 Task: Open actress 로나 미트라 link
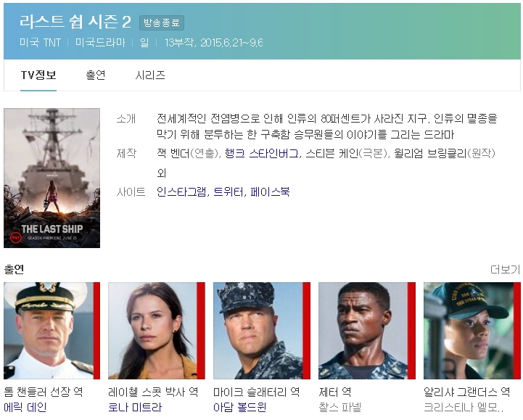(135, 408)
